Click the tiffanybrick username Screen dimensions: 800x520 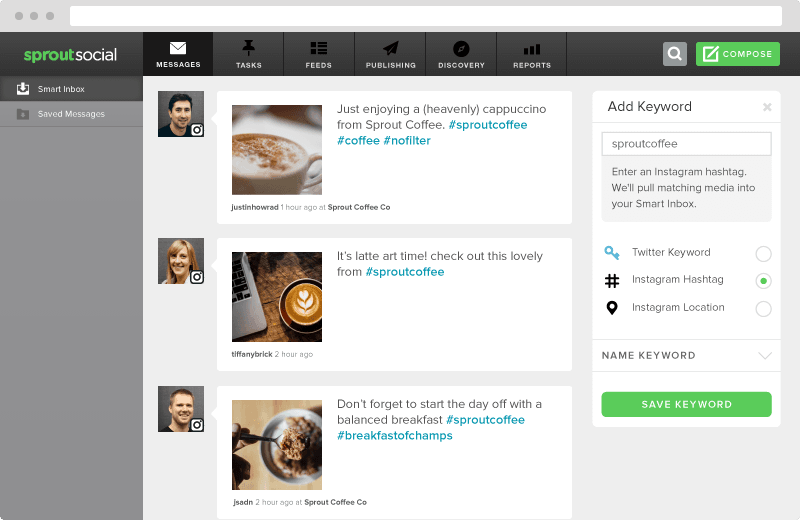(x=252, y=354)
